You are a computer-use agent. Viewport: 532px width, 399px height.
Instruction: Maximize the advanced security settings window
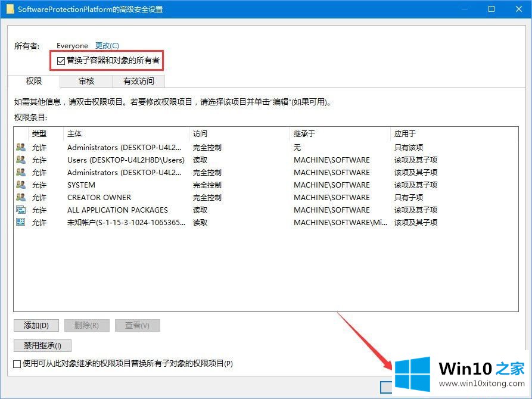pyautogui.click(x=491, y=9)
